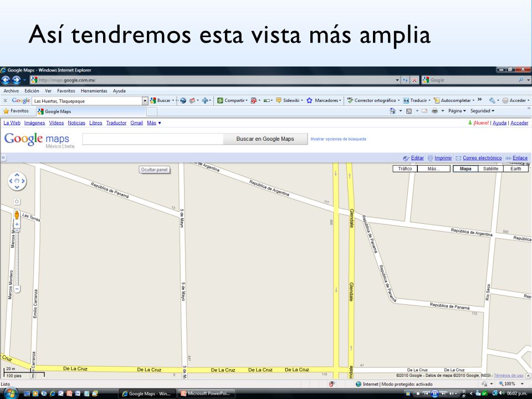Click the map zoom slider track

[17, 259]
